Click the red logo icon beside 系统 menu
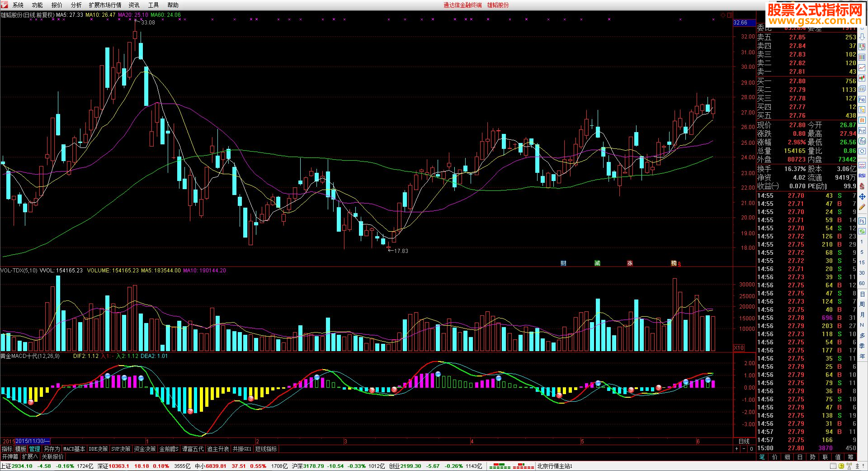Image resolution: width=868 pixels, height=471 pixels. 5,5
